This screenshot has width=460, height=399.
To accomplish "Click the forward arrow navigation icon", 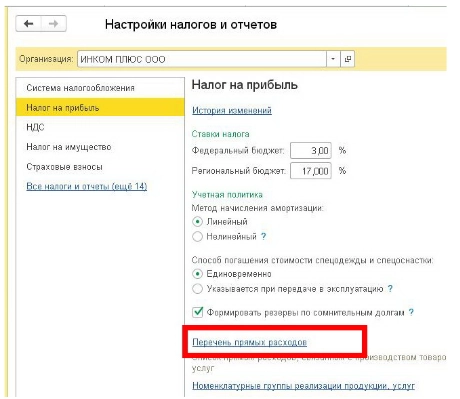I will click(x=53, y=24).
